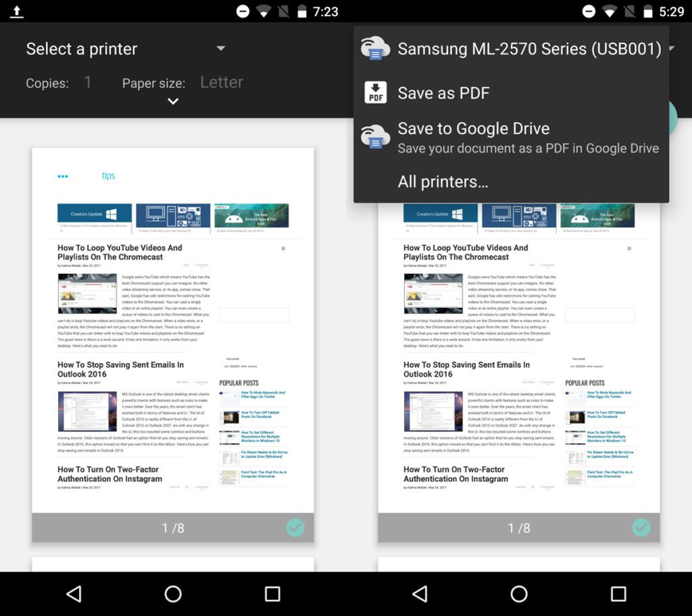Choose Save to Google Drive
The image size is (692, 616).
tap(474, 128)
